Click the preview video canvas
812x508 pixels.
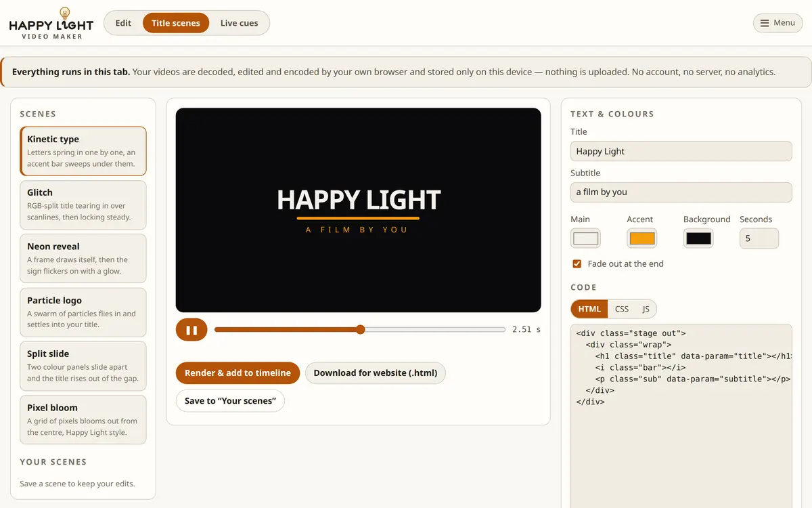coord(358,210)
